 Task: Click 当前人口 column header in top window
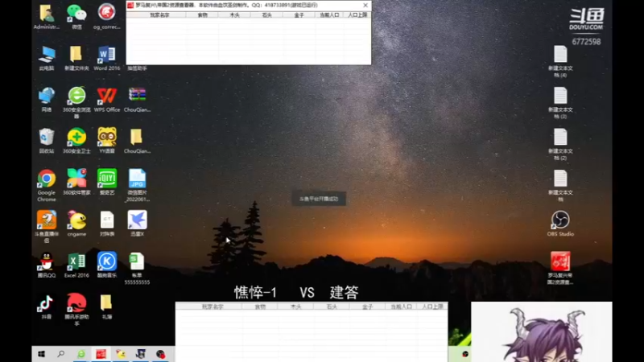click(x=329, y=14)
